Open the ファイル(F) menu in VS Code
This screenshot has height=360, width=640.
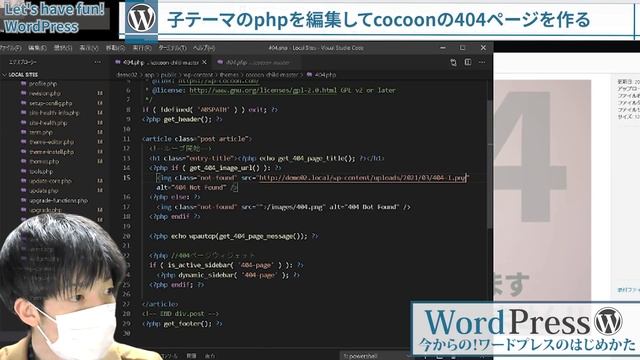click(10, 48)
